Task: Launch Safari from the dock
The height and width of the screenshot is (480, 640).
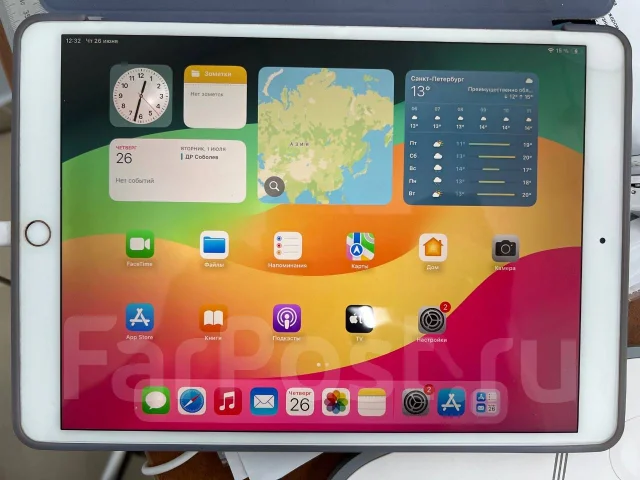Action: (x=192, y=401)
